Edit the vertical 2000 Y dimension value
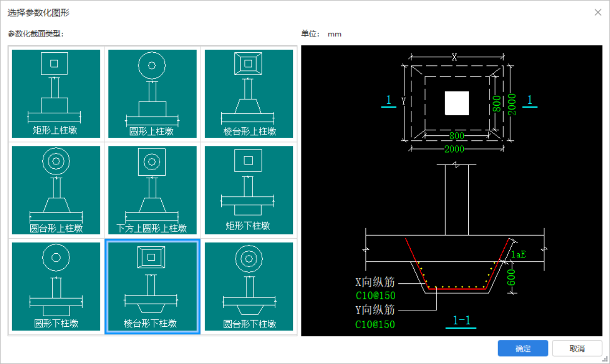 click(x=512, y=104)
